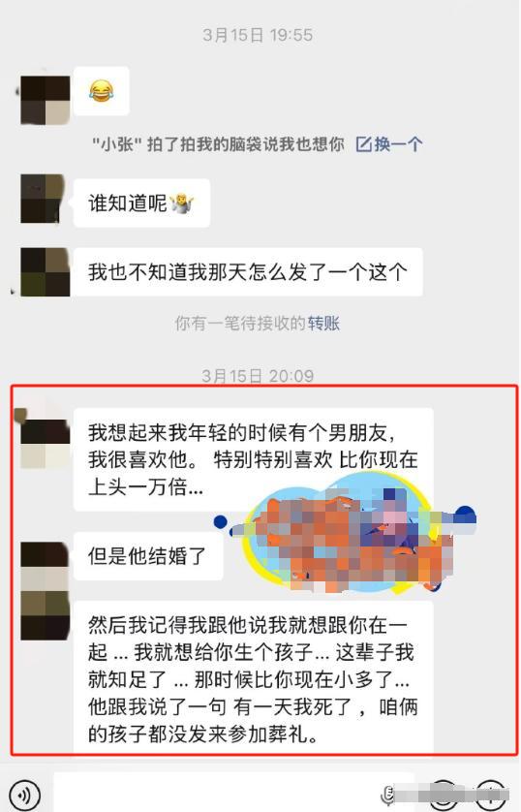Tap the 3月15日 19:55 timestamp
The height and width of the screenshot is (812, 521).
258,35
